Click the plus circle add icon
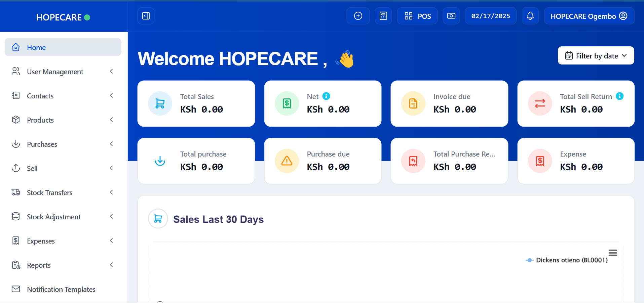 click(x=358, y=16)
